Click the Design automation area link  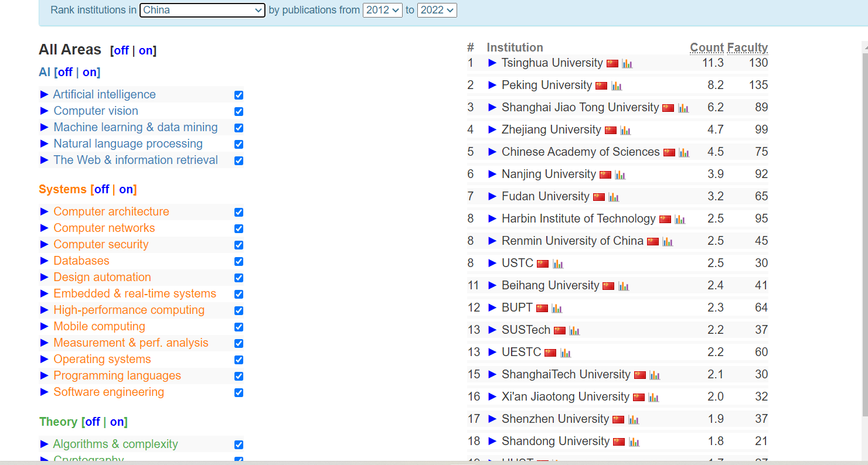coord(102,277)
